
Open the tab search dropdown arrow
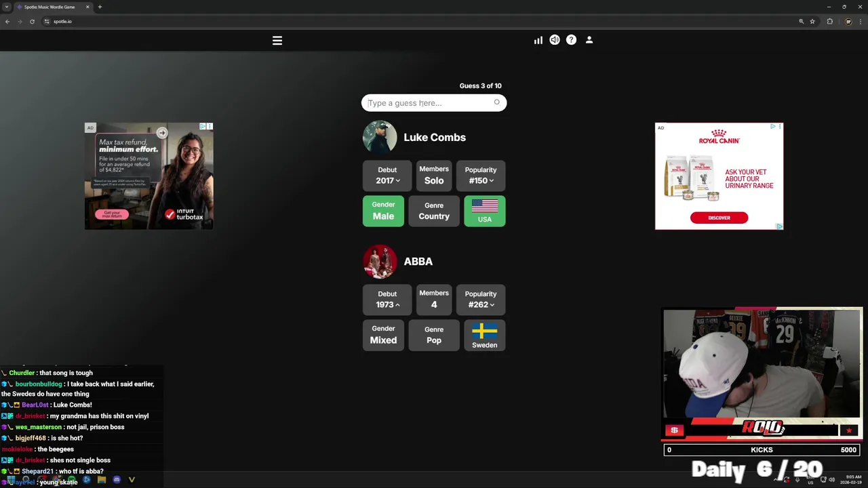[6, 7]
